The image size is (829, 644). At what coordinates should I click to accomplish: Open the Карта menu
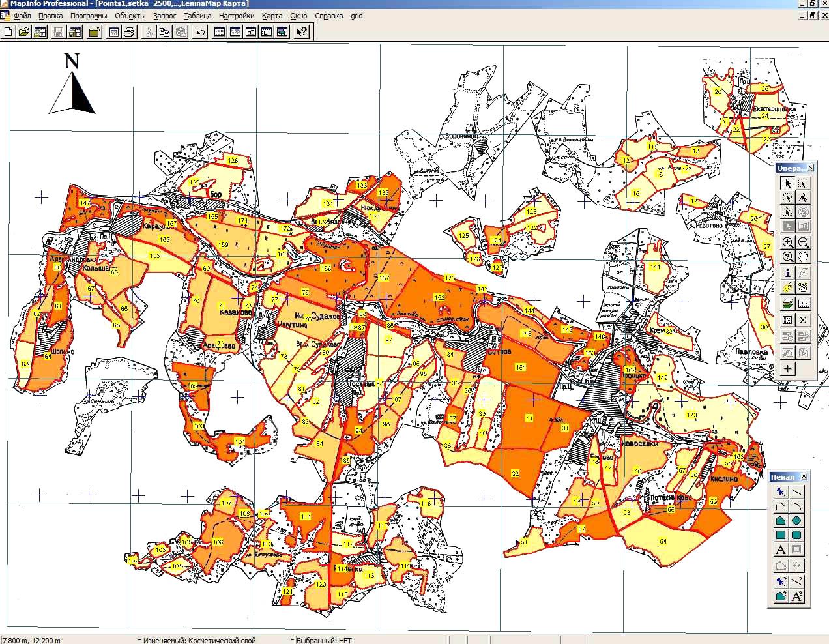tap(272, 16)
